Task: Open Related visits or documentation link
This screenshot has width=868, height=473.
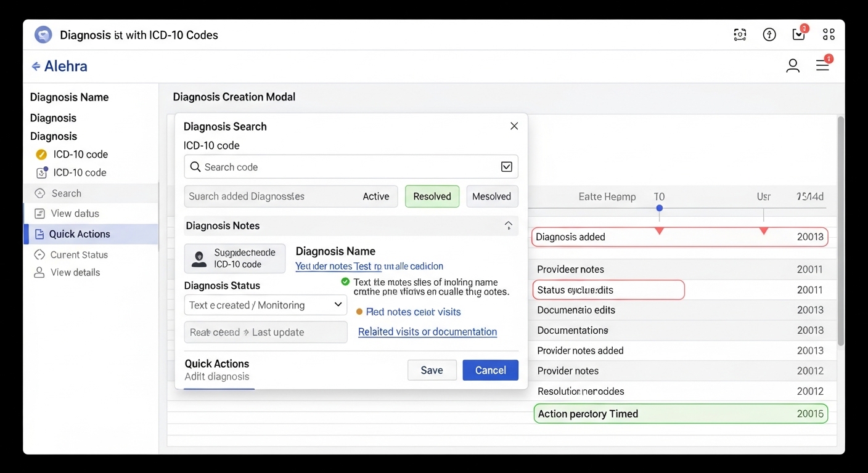Action: click(427, 332)
